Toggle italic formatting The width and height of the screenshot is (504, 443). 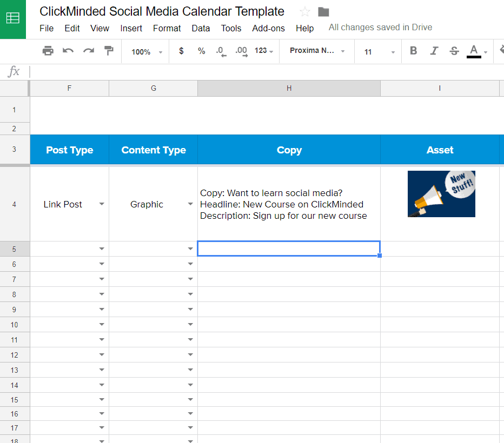click(x=434, y=51)
